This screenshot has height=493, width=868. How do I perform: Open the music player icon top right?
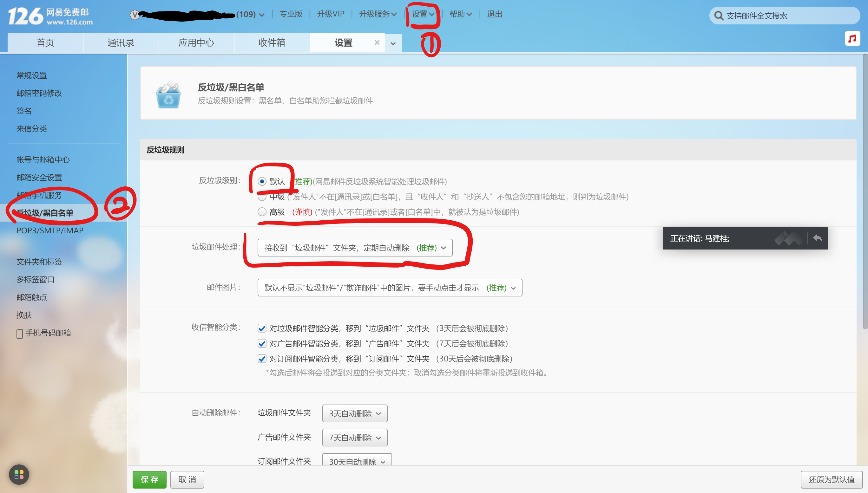(852, 38)
